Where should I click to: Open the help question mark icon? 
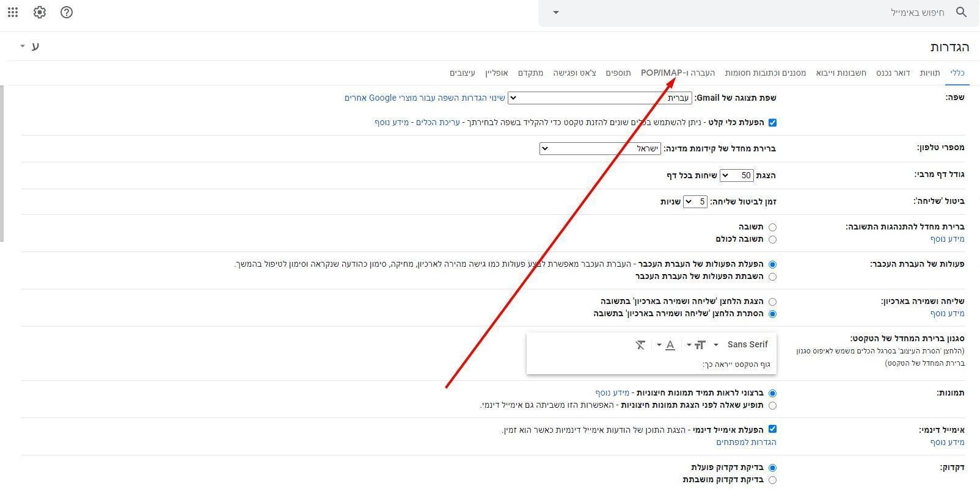pos(67,12)
